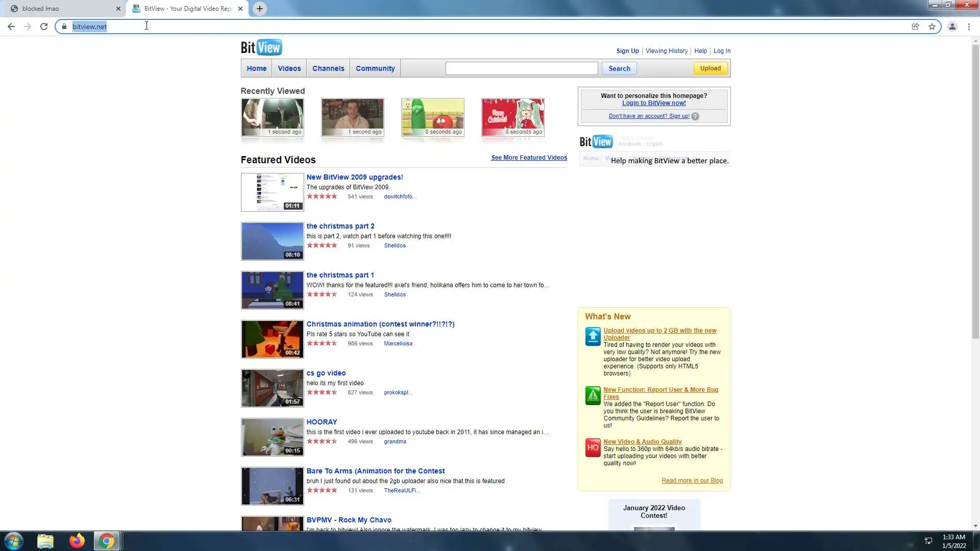Open the Chrome profile avatar icon
This screenshot has width=980, height=551.
coord(952,27)
